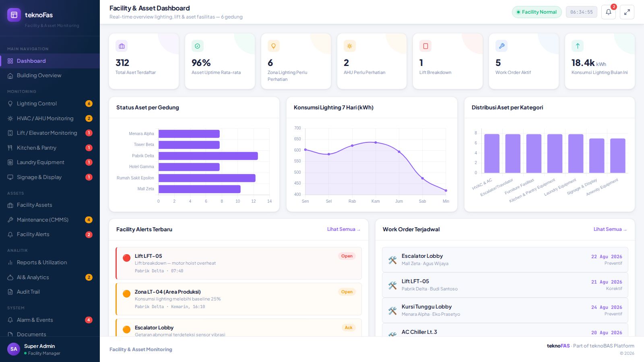The height and width of the screenshot is (362, 644).
Task: Click the Work Order Aktif wrench icon
Action: click(502, 46)
